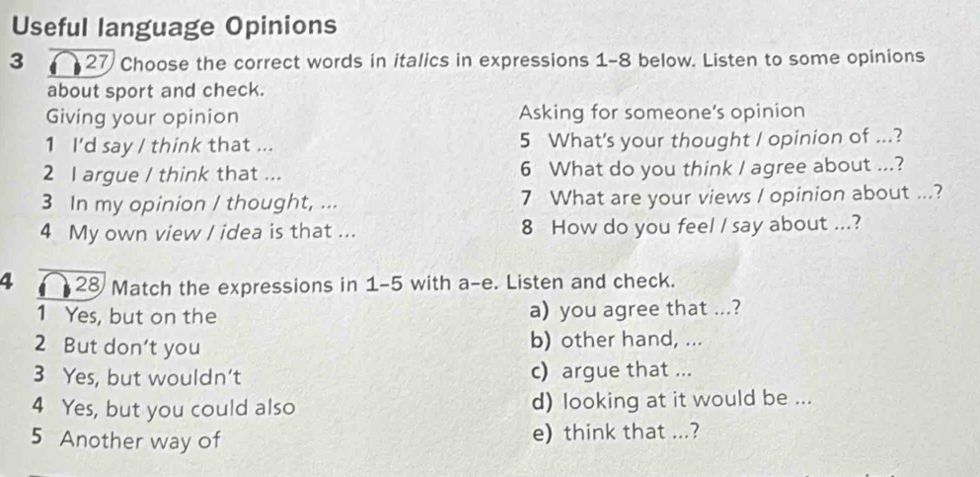Click the 'Useful language Opinions' heading

click(x=175, y=27)
